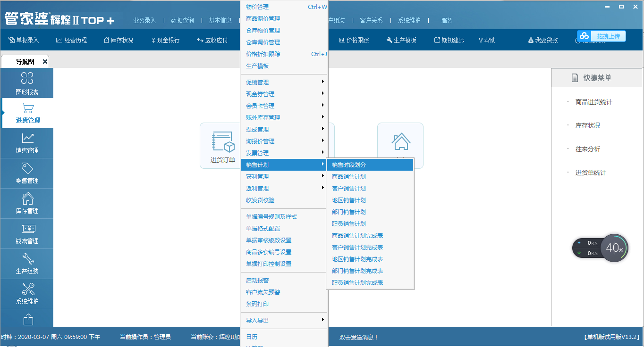The height and width of the screenshot is (347, 644).
Task: Open the 销售管理 chart icon
Action: click(x=28, y=138)
